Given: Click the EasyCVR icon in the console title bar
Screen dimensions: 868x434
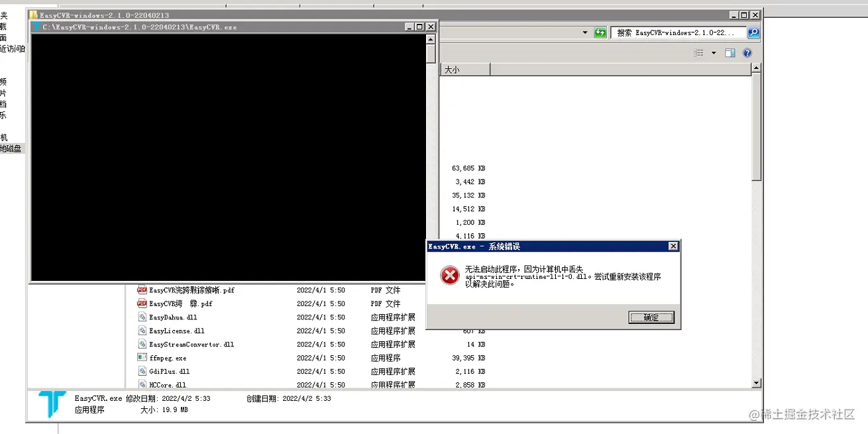Looking at the screenshot, I should [36, 27].
